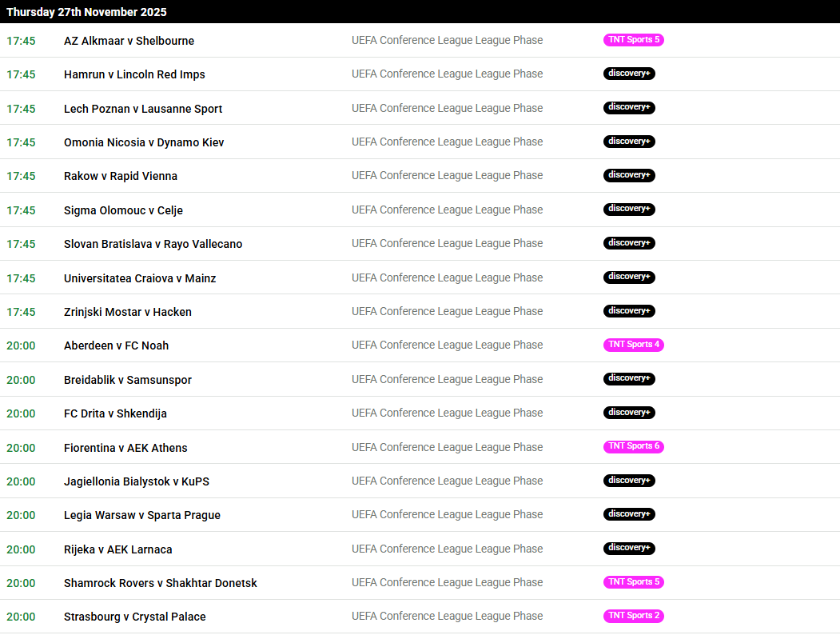Viewport: 840px width, 635px height.
Task: Click discovery+ badge for Sigma Olomouc v Celje
Action: [x=629, y=209]
